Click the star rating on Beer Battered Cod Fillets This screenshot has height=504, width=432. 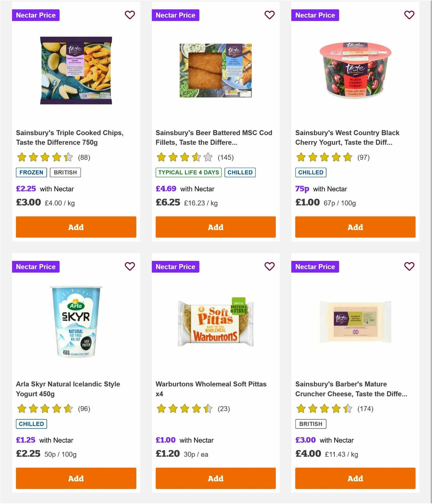click(184, 157)
